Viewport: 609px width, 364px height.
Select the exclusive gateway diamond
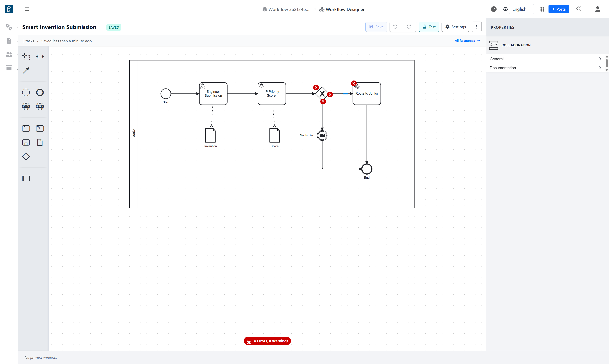tap(322, 94)
